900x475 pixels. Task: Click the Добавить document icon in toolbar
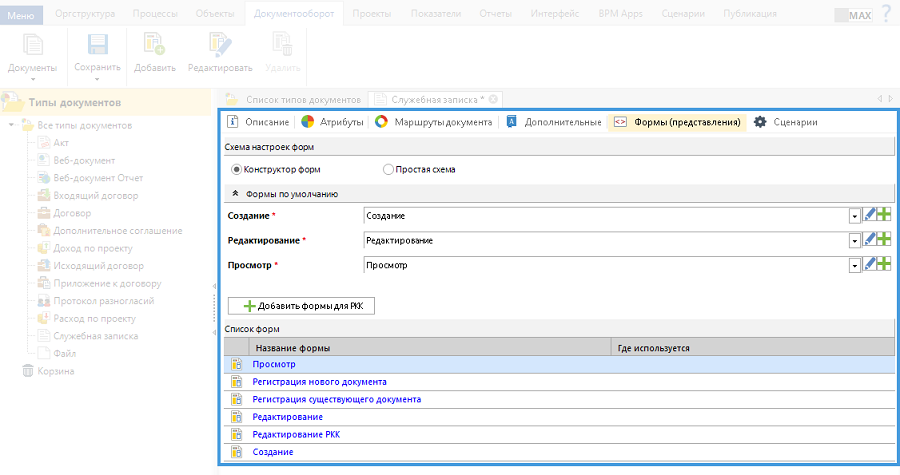pos(154,45)
